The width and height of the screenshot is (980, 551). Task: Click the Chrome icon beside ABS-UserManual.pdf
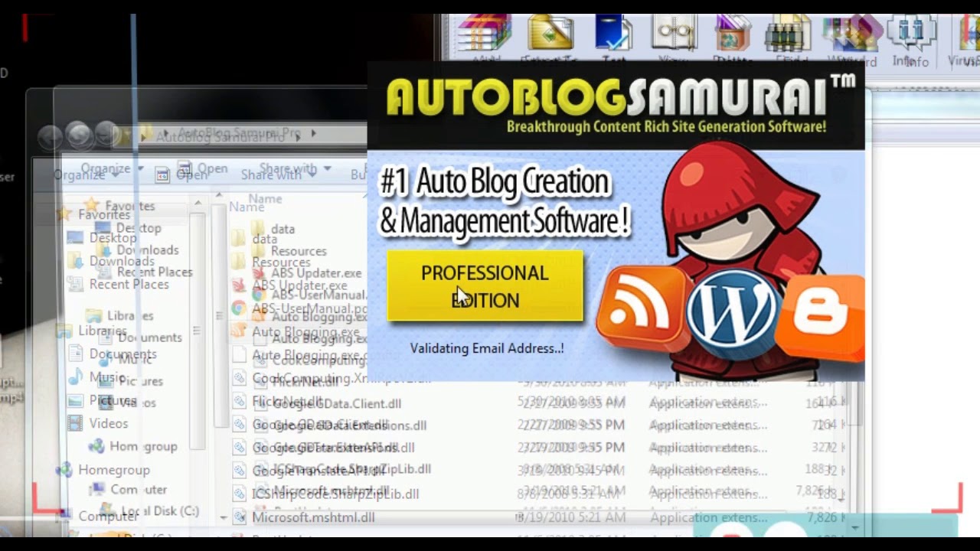pyautogui.click(x=239, y=309)
